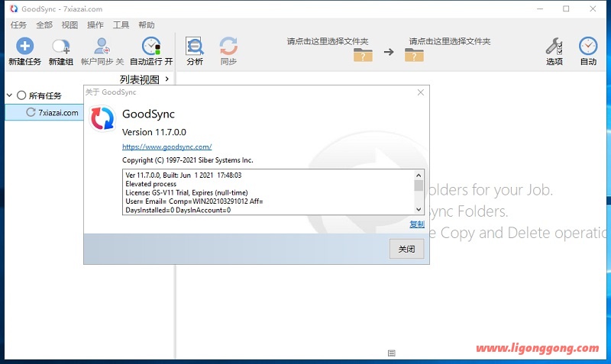The width and height of the screenshot is (611, 364).
Task: Open the goodsync.com link
Action: coord(166,147)
